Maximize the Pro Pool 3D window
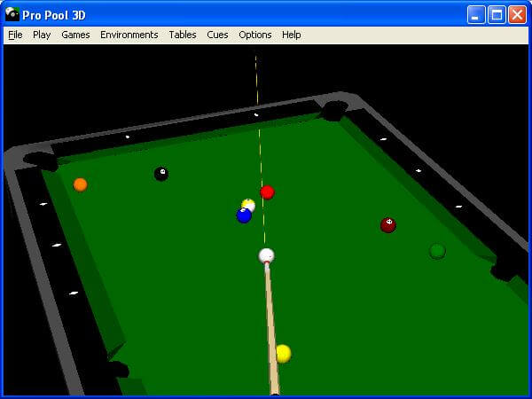Screen dimensions: 532x399 [x=497, y=14]
